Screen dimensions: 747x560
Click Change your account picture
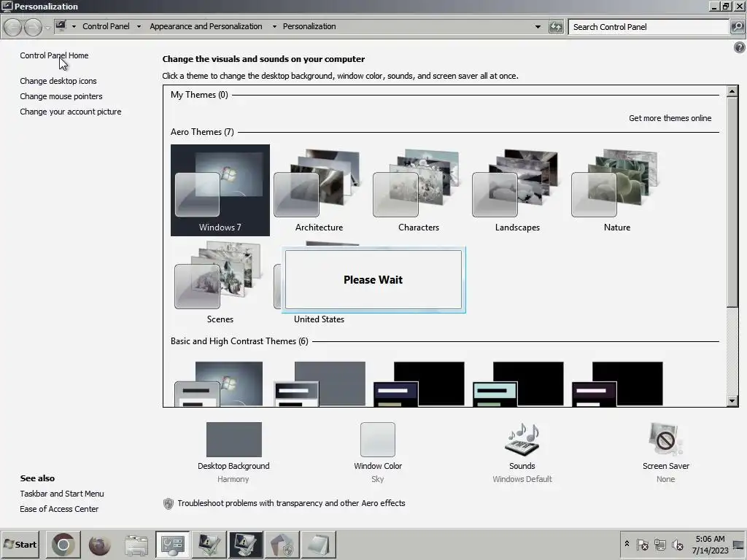[71, 112]
